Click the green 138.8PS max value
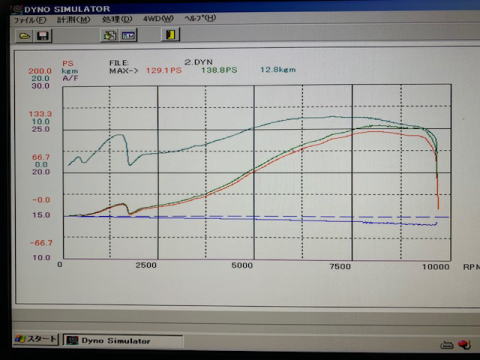The height and width of the screenshot is (360, 480). coord(219,70)
